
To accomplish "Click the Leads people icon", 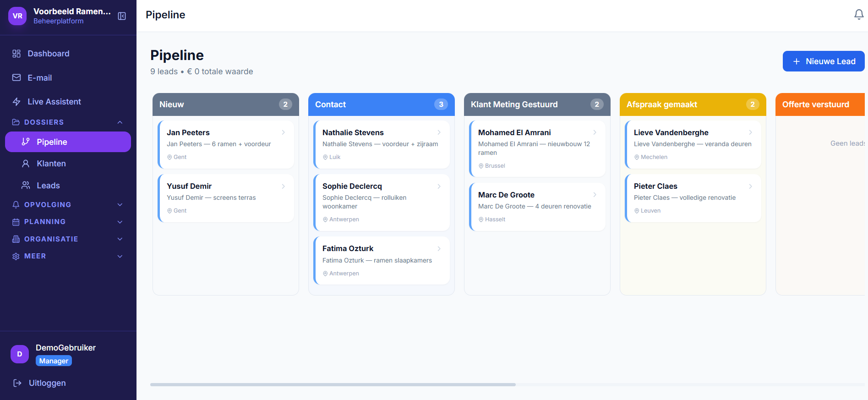I will pos(26,185).
